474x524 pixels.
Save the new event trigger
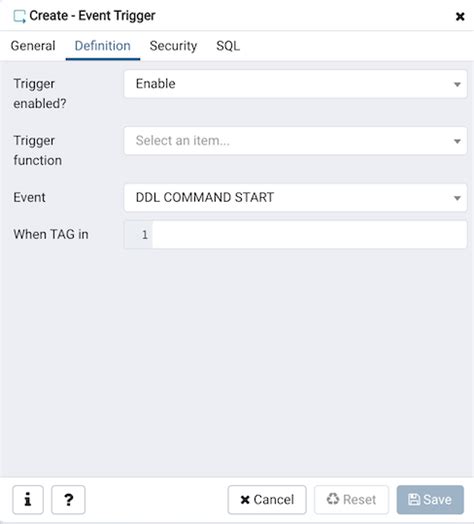(x=430, y=500)
